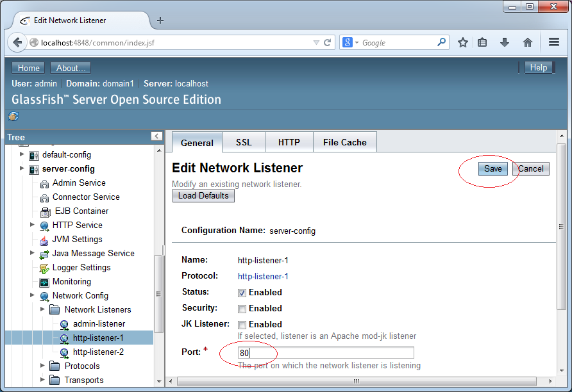Viewport: 572px width, 392px height.
Task: Click the Save button
Action: click(x=493, y=168)
